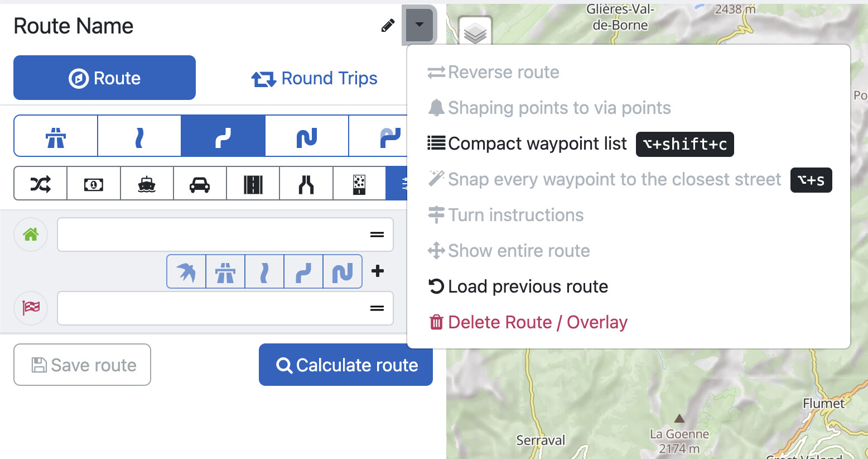Click the destination flag icon
This screenshot has height=459, width=868.
pyautogui.click(x=31, y=308)
